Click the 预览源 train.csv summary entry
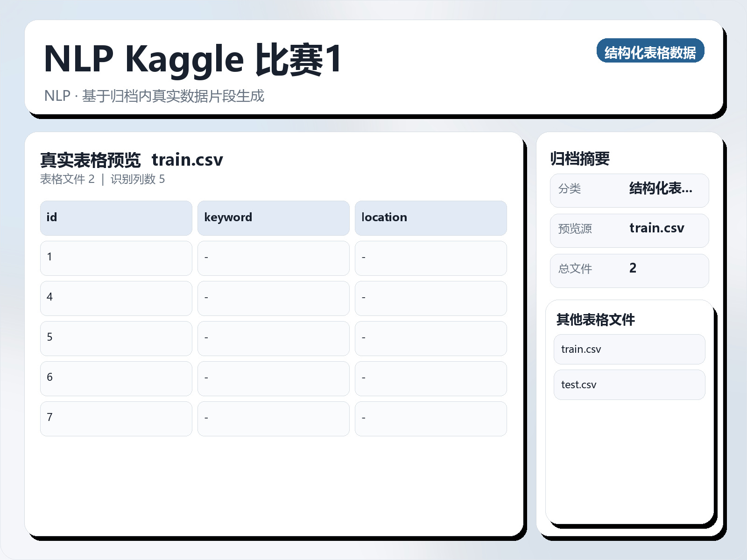 pyautogui.click(x=629, y=230)
